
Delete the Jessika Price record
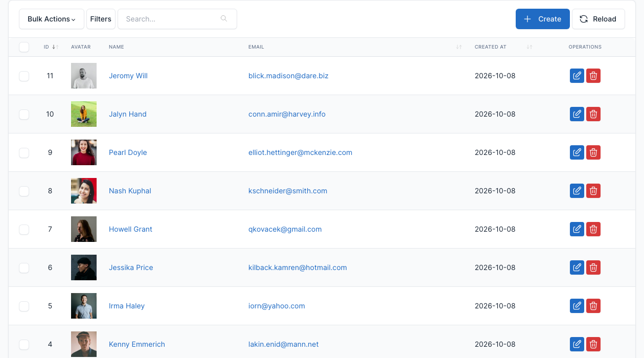tap(593, 267)
